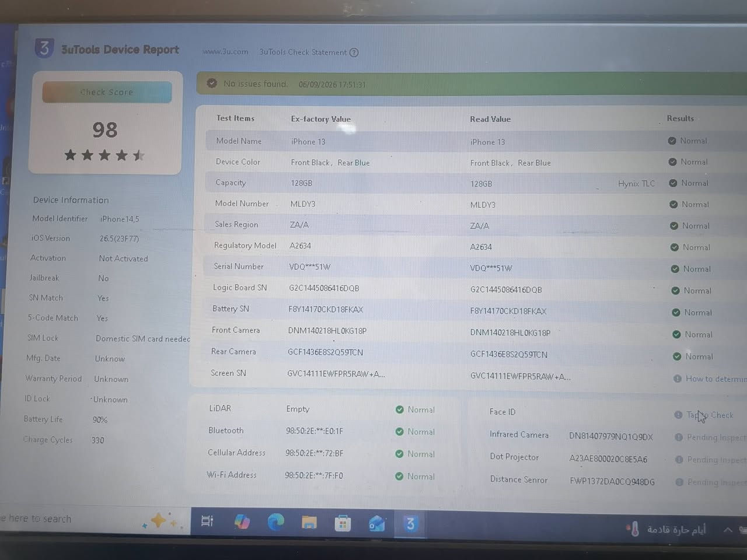Image resolution: width=747 pixels, height=560 pixels.
Task: Click the Pending Inspect icon for Dot Projector
Action: (x=679, y=460)
